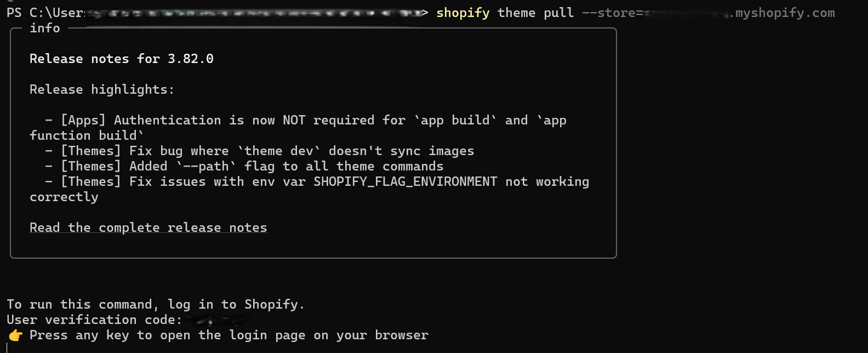Click the "User verification code:" label
This screenshot has width=868, height=353.
point(94,320)
